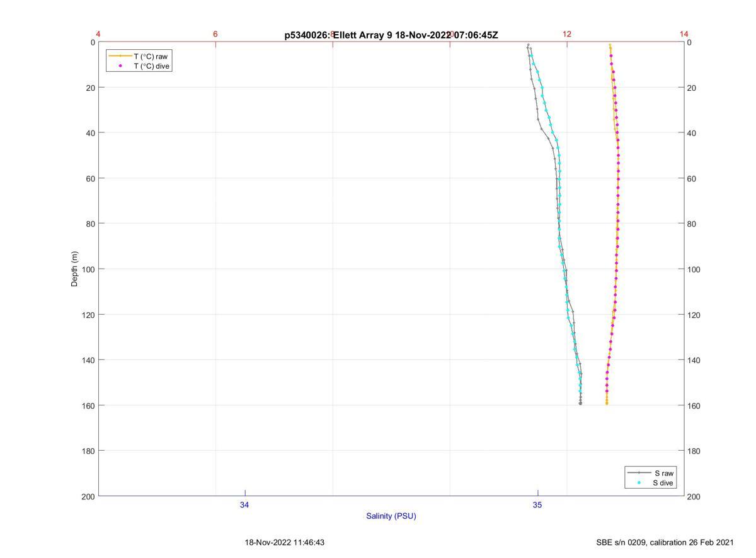
Task: Click the red temperature tick label 12
Action: (567, 34)
